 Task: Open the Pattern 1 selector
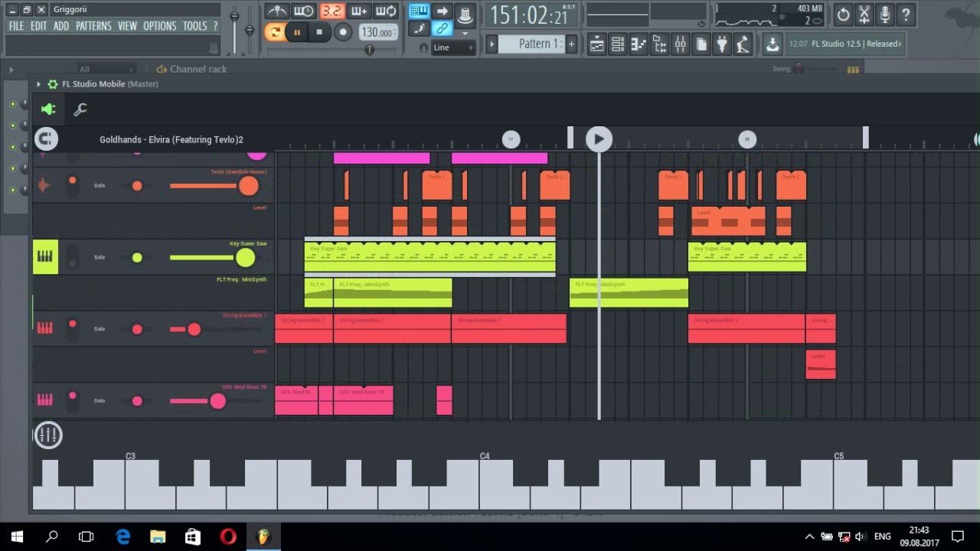point(537,44)
